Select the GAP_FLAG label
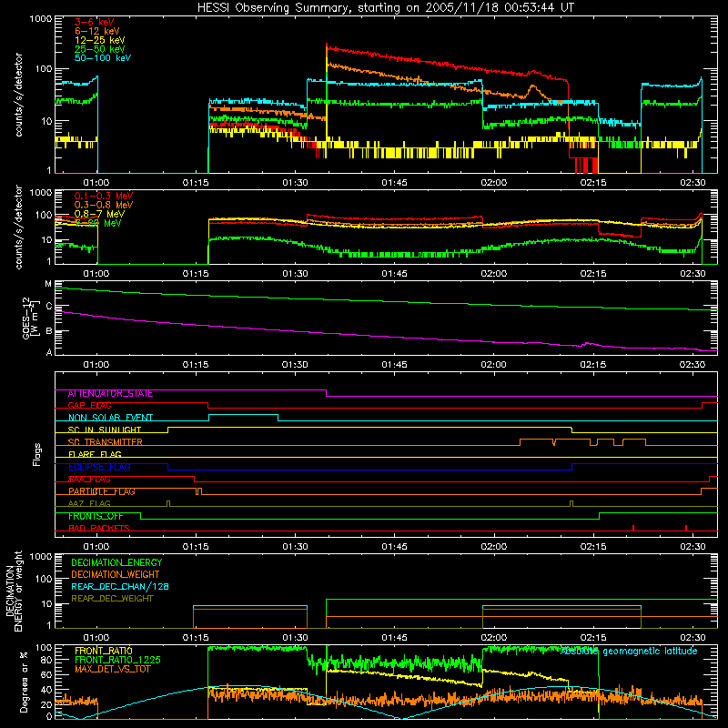This screenshot has width=728, height=728. pos(89,405)
